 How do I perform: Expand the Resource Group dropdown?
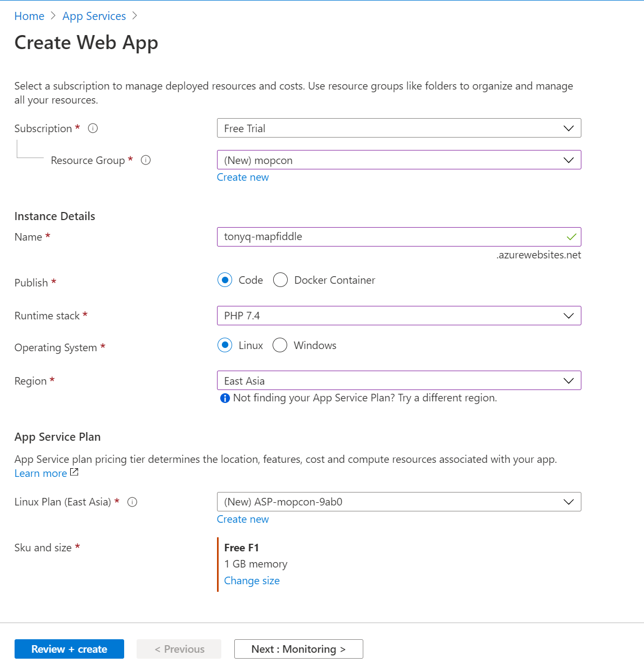(399, 160)
